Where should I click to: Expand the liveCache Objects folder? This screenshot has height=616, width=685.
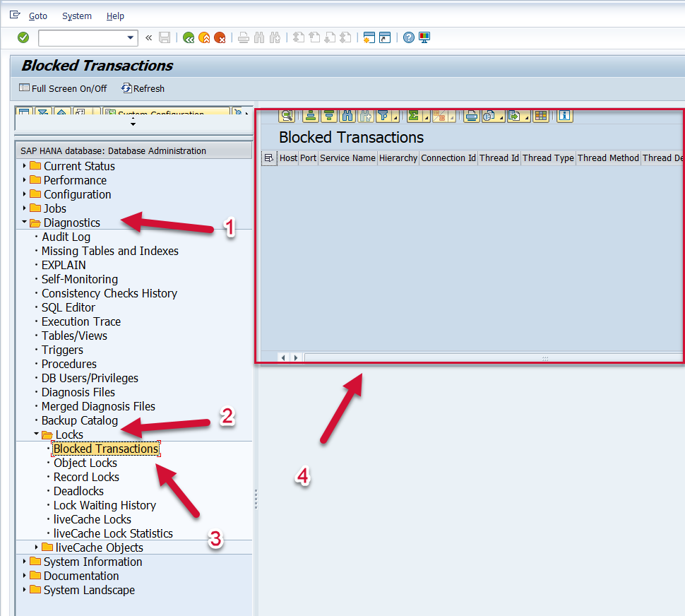[37, 547]
